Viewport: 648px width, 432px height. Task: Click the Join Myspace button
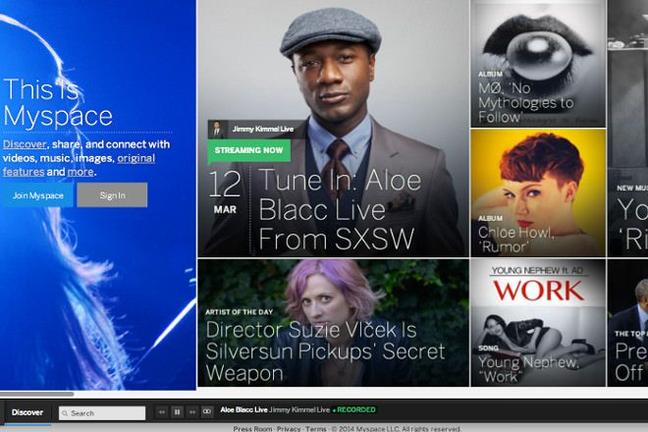pos(36,195)
